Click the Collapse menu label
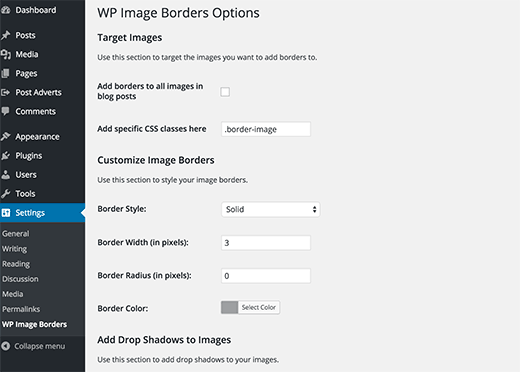The image size is (520, 372). point(40,346)
